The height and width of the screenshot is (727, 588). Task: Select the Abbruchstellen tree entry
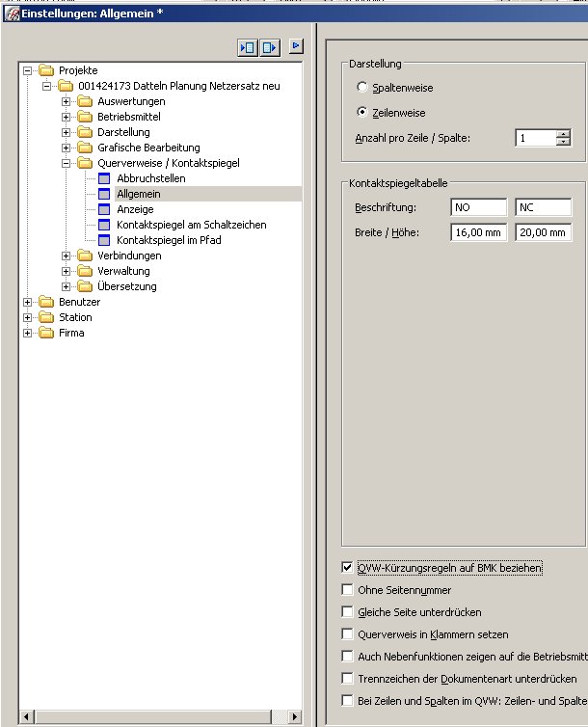(151, 178)
